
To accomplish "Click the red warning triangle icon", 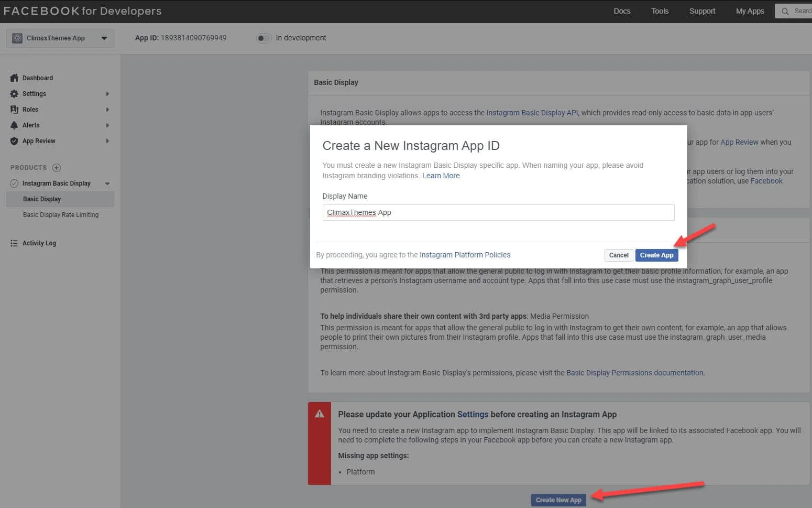I will (320, 414).
